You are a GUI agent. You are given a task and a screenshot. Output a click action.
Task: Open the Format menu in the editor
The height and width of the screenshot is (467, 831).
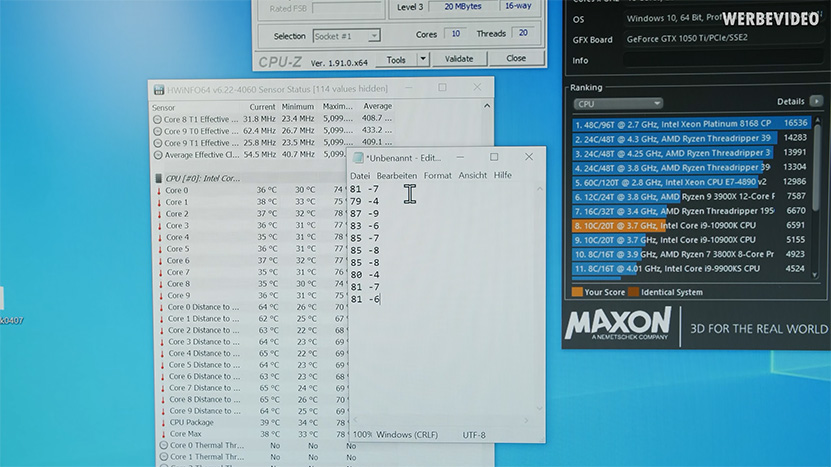[x=437, y=175]
